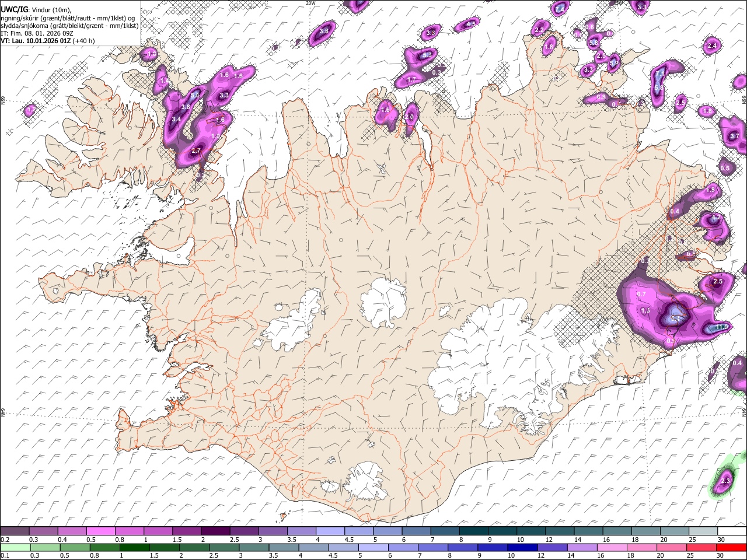Select snow scale swatch between 8 and 9
Image resolution: width=747 pixels, height=560 pixels.
click(474, 531)
